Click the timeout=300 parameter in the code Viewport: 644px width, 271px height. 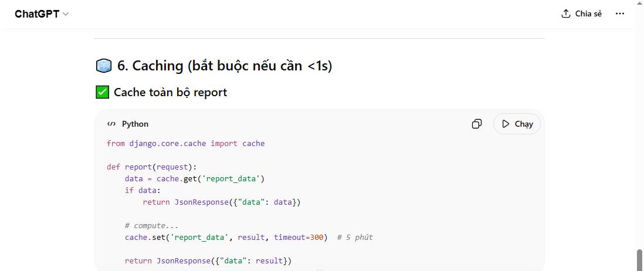coord(299,237)
